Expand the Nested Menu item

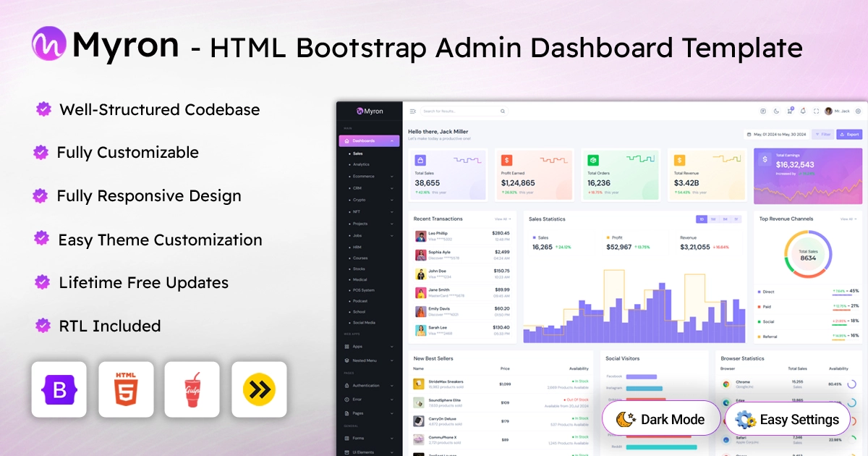[x=369, y=360]
